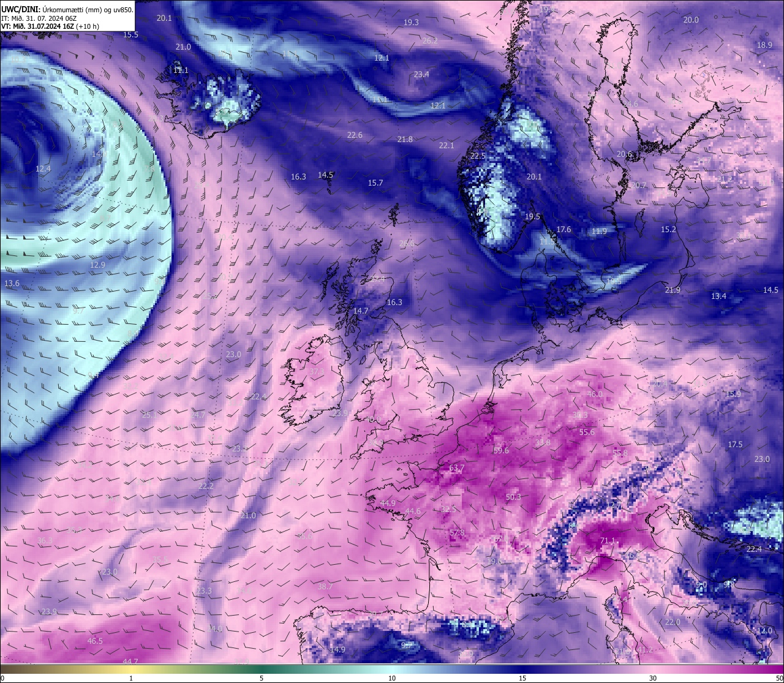Click the 30 tick on the color scale
The height and width of the screenshot is (683, 784).
pyautogui.click(x=653, y=678)
